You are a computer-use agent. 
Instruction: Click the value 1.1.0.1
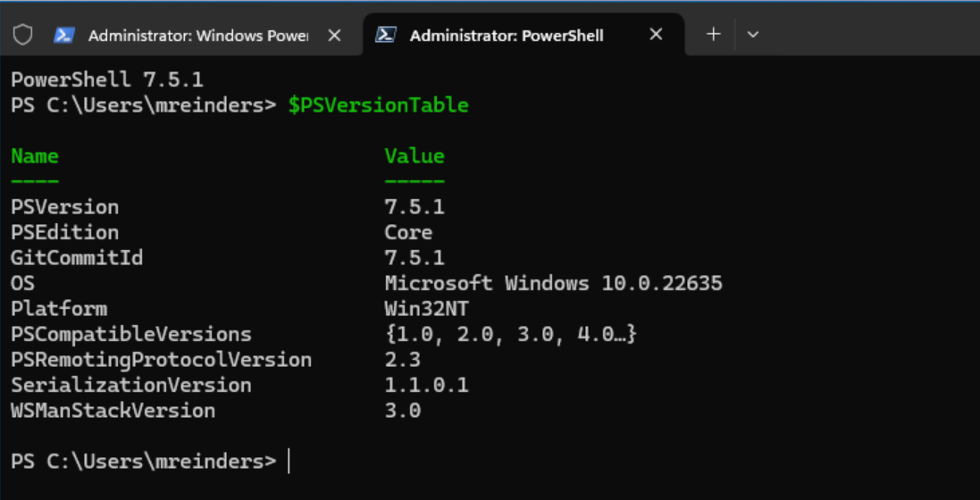pos(427,386)
